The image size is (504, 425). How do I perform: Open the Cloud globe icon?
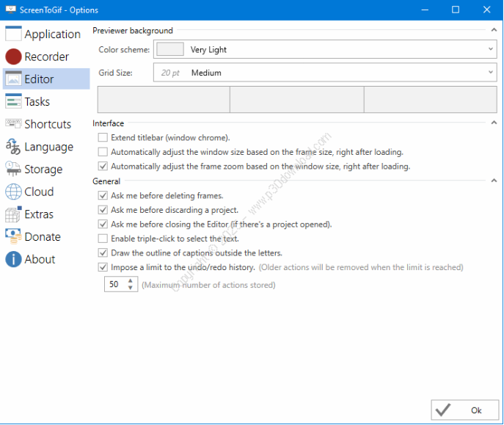pos(13,192)
